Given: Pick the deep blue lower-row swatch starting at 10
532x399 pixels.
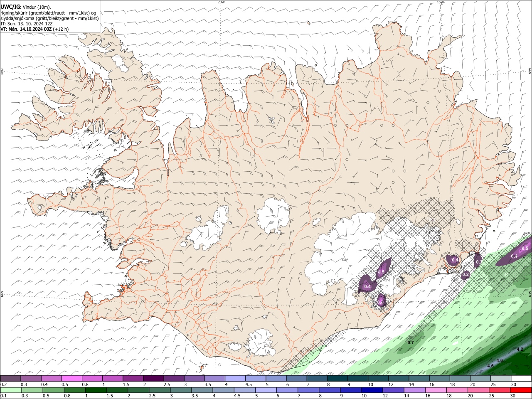Looking at the screenshot, I should (372, 390).
